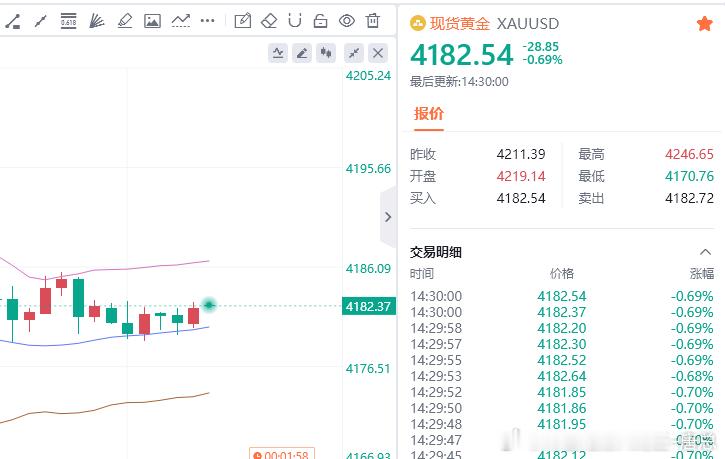
Task: Click the -0.68% change value
Action: 692,376
